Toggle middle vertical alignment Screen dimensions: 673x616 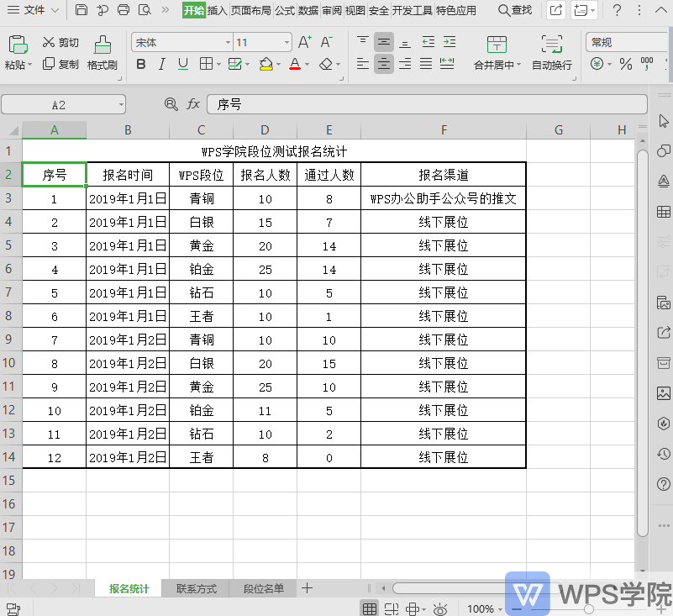tap(384, 42)
